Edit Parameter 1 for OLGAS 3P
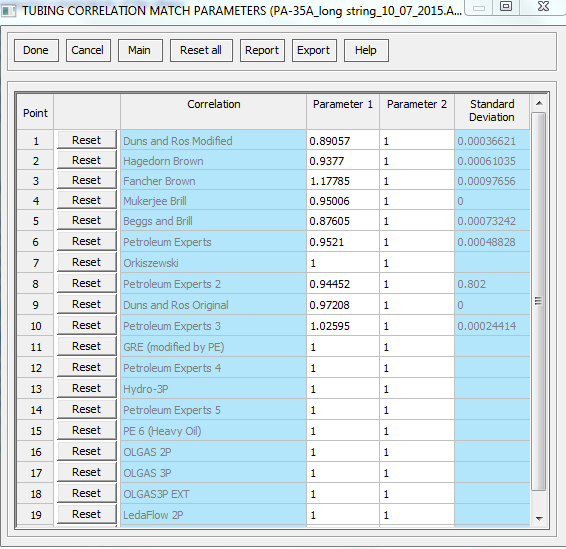This screenshot has height=549, width=566. 343,472
